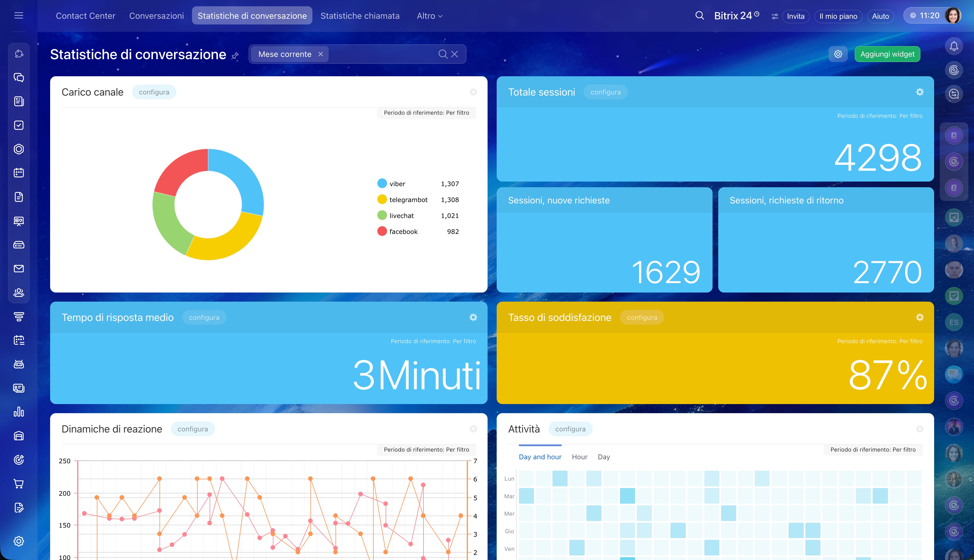
Task: Remove the Mese corrente filter chip
Action: (321, 54)
